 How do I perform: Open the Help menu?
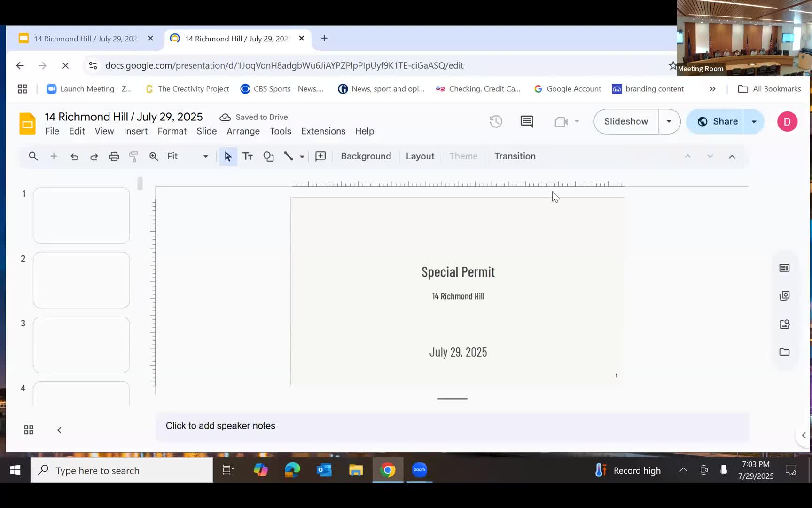365,131
